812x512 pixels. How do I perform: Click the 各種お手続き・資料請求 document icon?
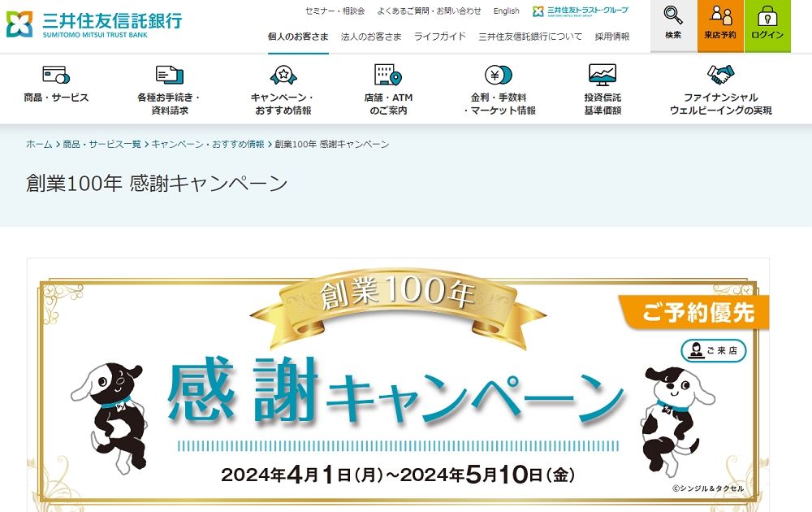click(x=170, y=75)
